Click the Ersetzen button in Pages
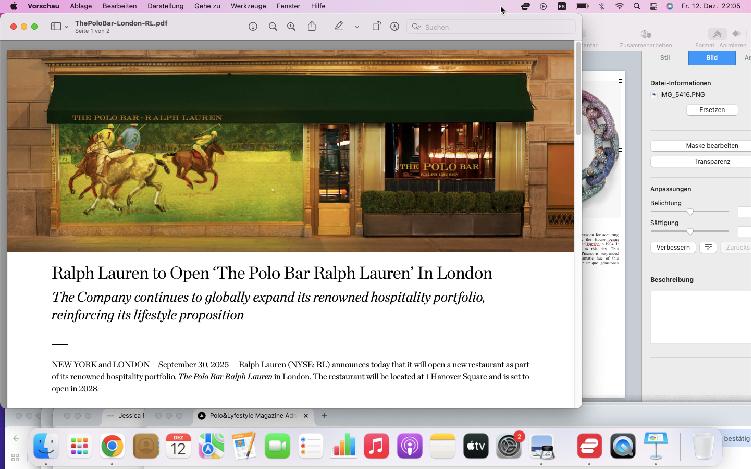Image resolution: width=751 pixels, height=469 pixels. click(x=712, y=110)
